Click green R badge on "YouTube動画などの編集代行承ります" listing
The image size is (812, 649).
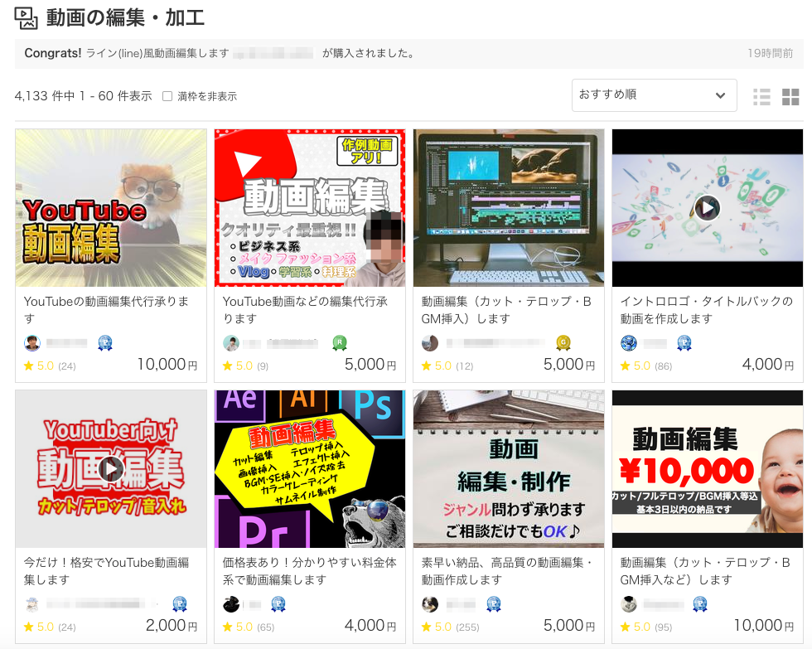tap(340, 343)
